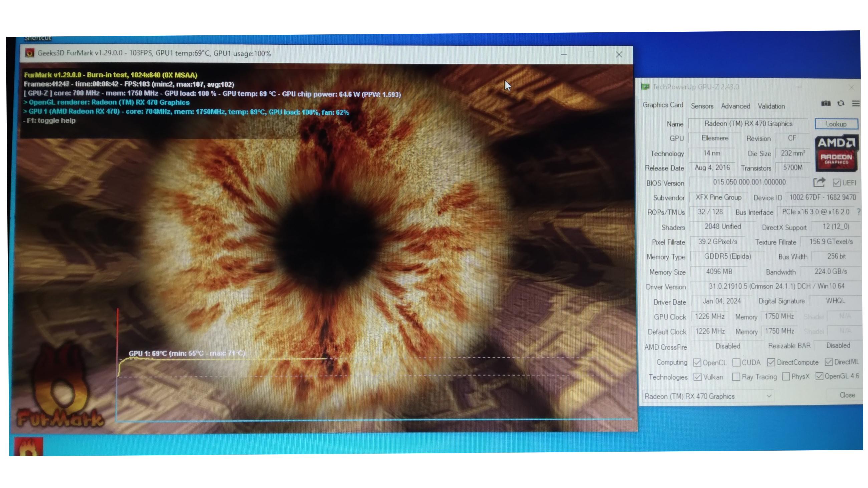Click the GPU-Z title bar app icon
The image size is (868, 488).
pyautogui.click(x=645, y=87)
